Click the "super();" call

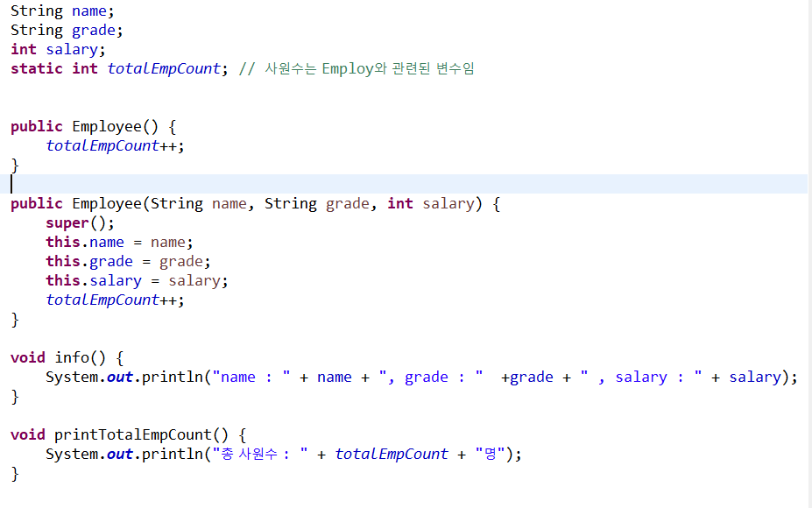click(81, 222)
